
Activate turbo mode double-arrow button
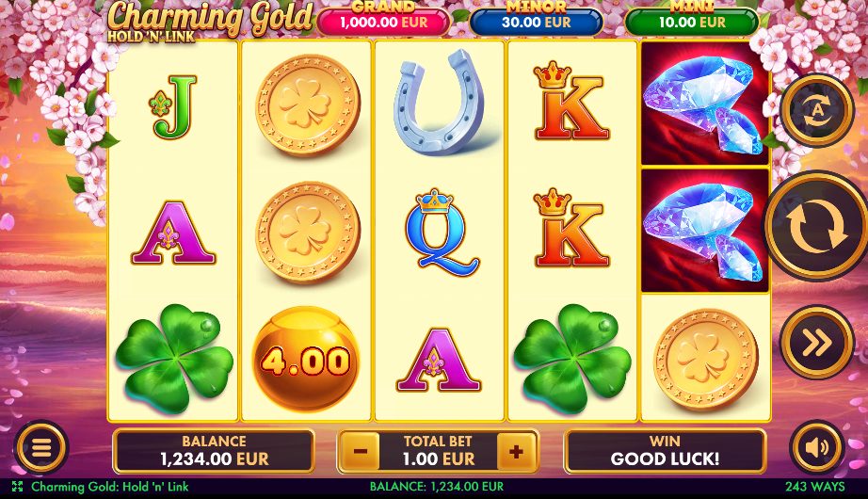[817, 343]
